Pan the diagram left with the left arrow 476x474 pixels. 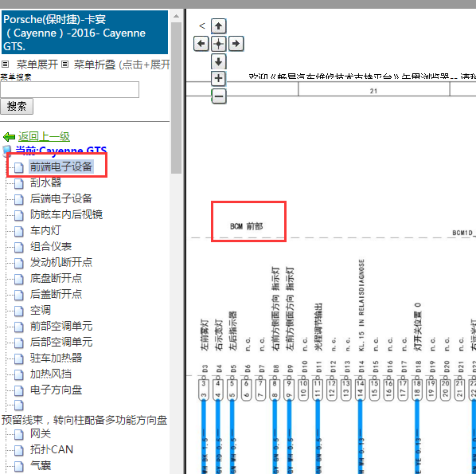[201, 44]
